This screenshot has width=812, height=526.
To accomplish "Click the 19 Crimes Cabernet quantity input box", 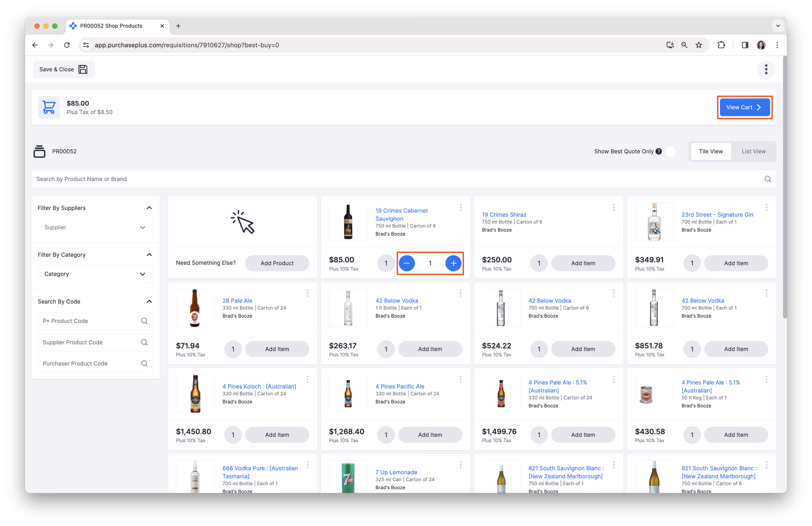I will coord(430,263).
